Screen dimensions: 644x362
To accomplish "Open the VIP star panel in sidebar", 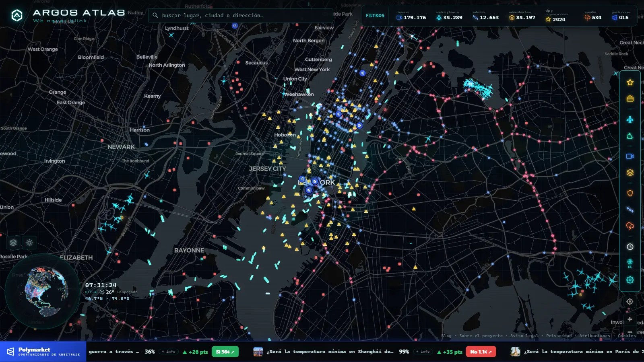I will pyautogui.click(x=630, y=82).
